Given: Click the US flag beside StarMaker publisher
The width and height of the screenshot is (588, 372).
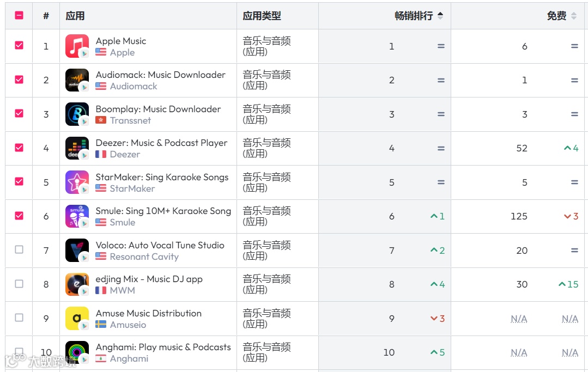Looking at the screenshot, I should pyautogui.click(x=100, y=188).
